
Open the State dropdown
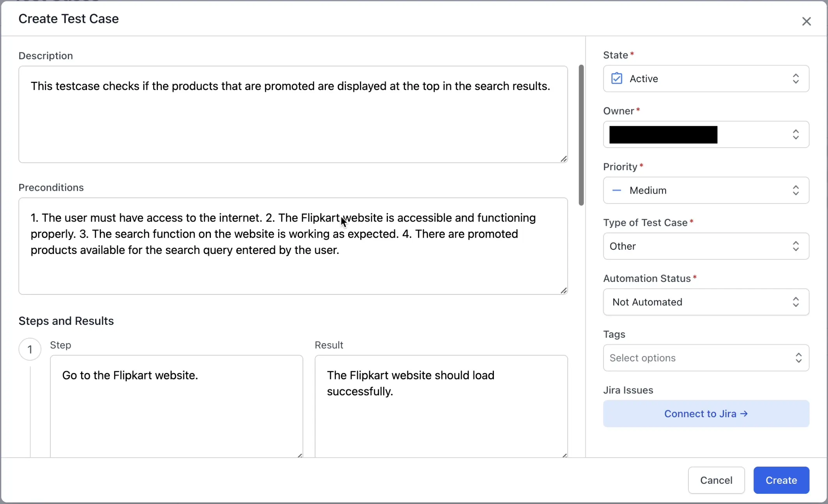click(706, 79)
